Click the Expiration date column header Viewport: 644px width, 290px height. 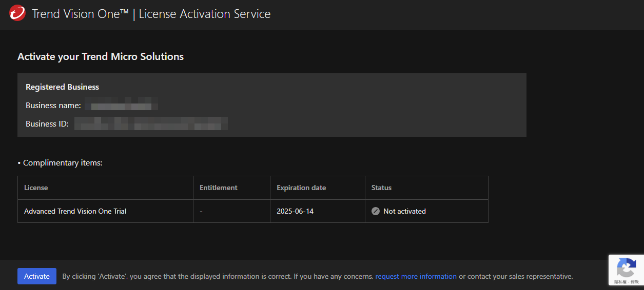pyautogui.click(x=301, y=188)
